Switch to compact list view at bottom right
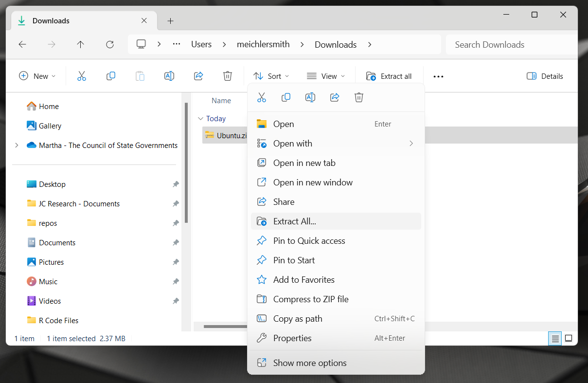 point(554,338)
